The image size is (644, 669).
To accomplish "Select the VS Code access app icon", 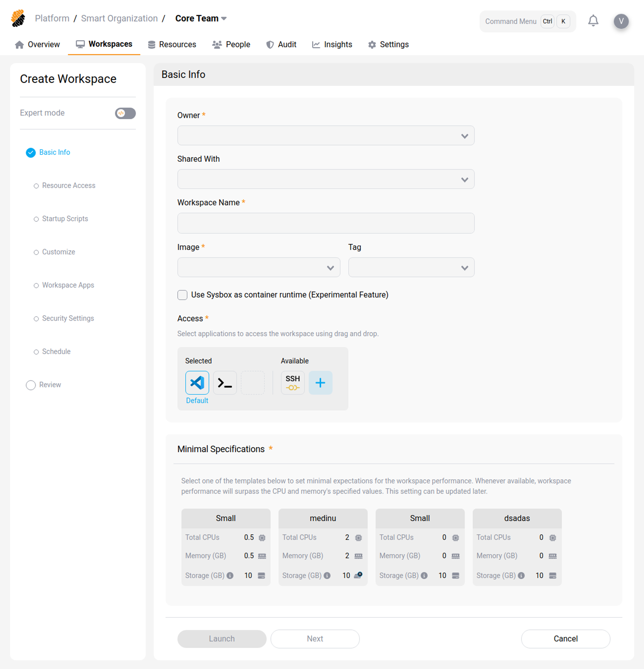I will (x=197, y=382).
